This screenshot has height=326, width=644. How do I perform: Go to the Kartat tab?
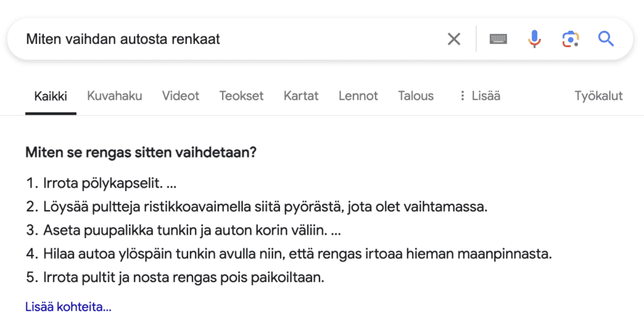coord(301,96)
